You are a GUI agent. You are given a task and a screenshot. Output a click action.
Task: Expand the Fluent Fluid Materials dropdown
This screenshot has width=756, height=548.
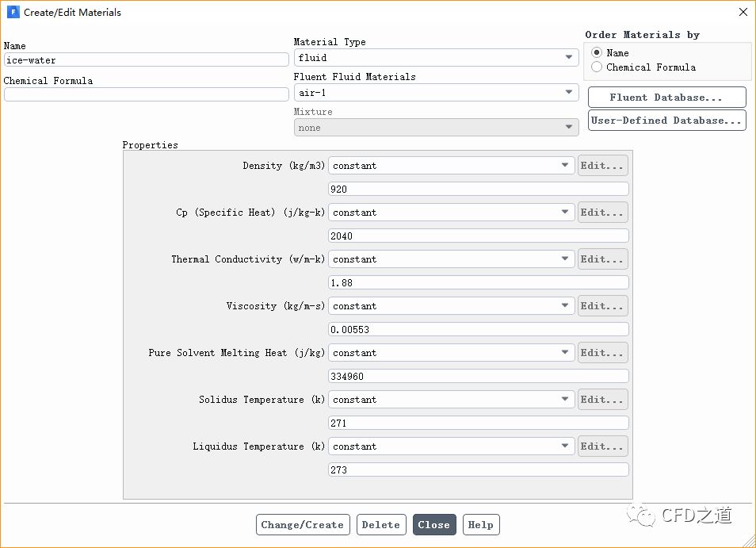[x=436, y=93]
